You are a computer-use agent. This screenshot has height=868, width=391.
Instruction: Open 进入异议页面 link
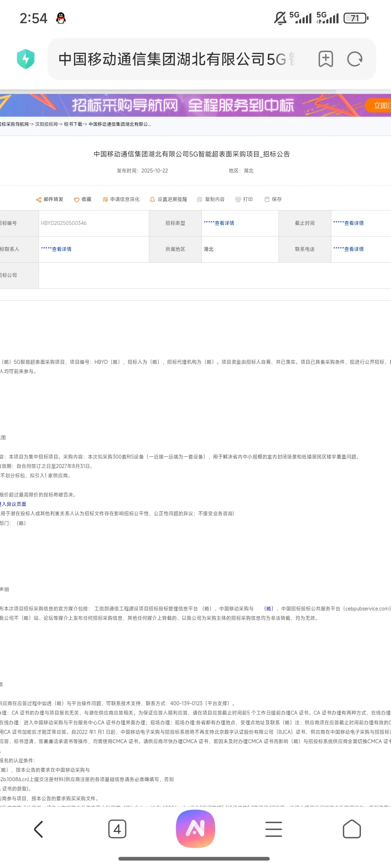(x=13, y=504)
